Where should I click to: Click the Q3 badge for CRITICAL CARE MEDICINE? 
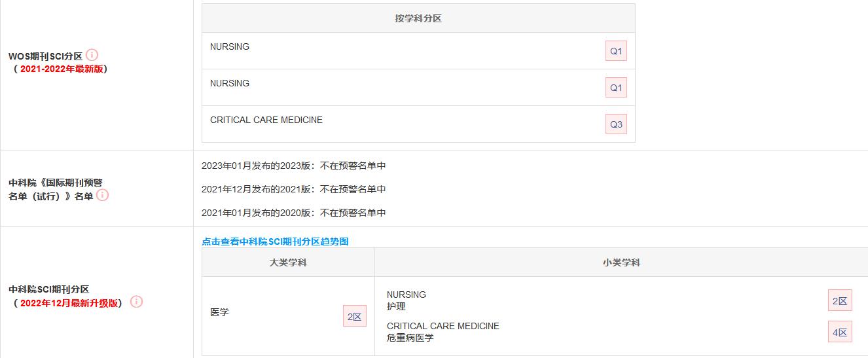tap(616, 124)
